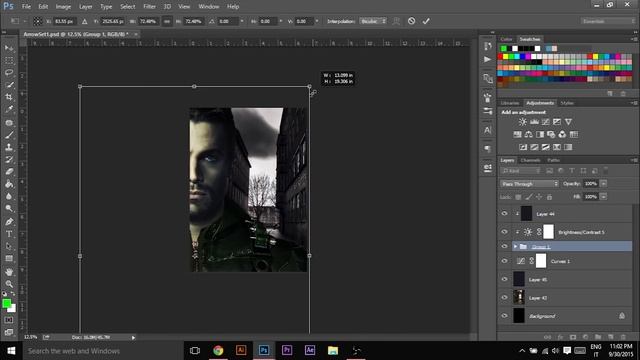This screenshot has height=360, width=640.
Task: Switch to the Styles tab
Action: click(567, 103)
